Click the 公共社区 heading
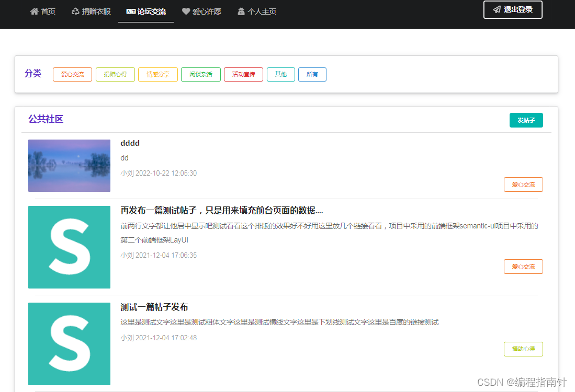575x392 pixels. [x=46, y=119]
